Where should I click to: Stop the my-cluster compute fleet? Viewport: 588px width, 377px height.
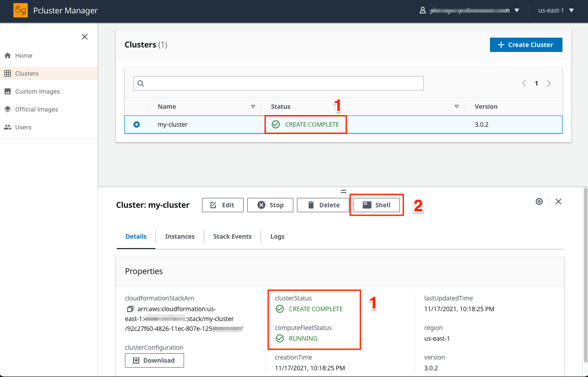(x=270, y=205)
